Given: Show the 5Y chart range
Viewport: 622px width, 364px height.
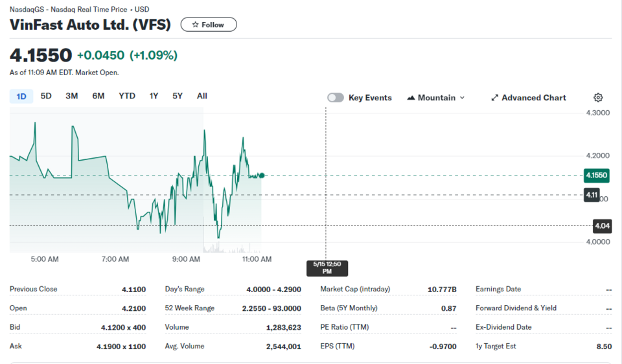Looking at the screenshot, I should [x=178, y=96].
